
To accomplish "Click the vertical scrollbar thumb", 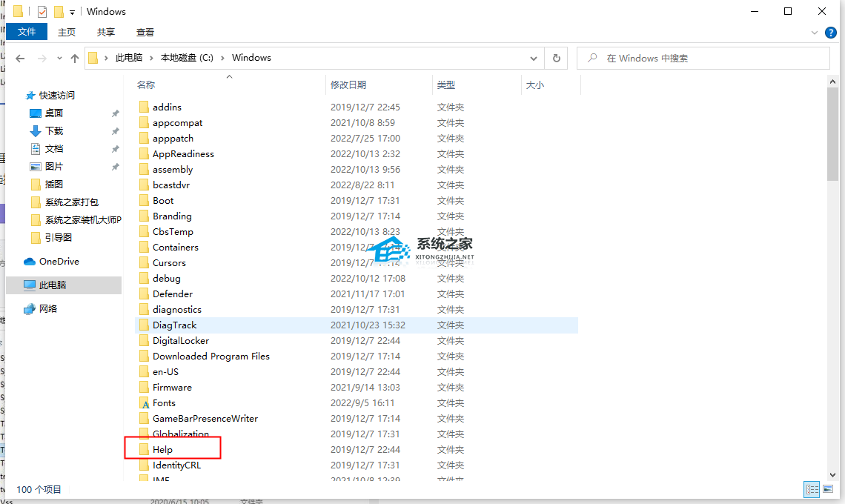I will 832,133.
